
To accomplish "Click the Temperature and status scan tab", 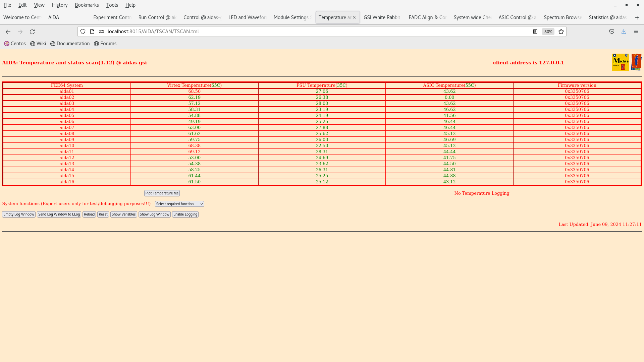I will point(334,17).
